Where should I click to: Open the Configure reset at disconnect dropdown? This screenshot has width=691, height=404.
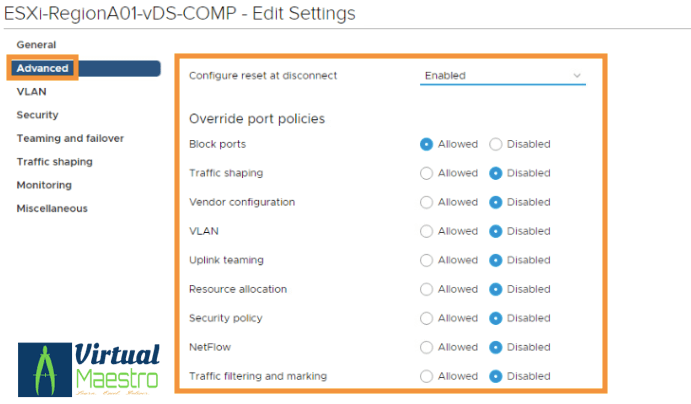501,75
